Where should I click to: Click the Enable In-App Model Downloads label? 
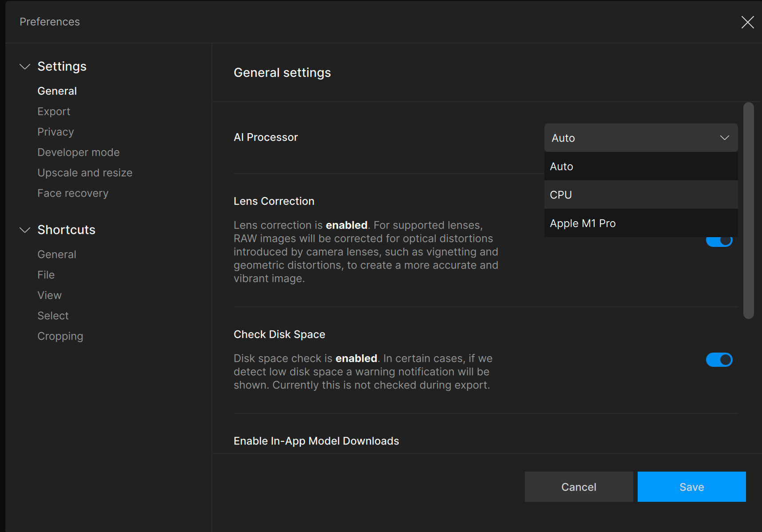tap(316, 441)
